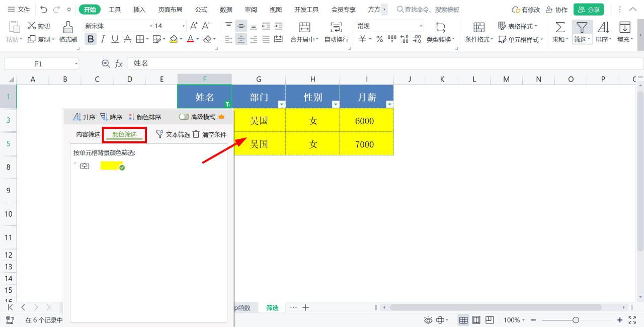Click Clear Conditions (清空条件) button
Viewport: 644px width, 327px height.
[x=210, y=134]
